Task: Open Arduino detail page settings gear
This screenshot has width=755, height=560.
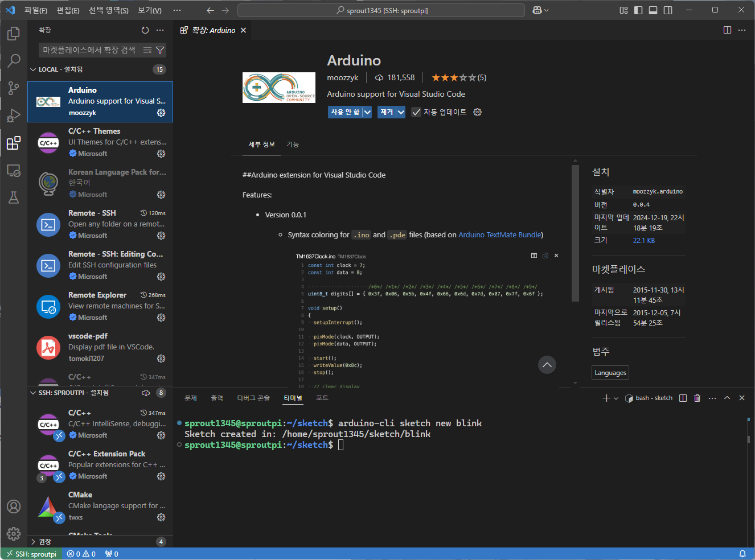Action: click(478, 112)
